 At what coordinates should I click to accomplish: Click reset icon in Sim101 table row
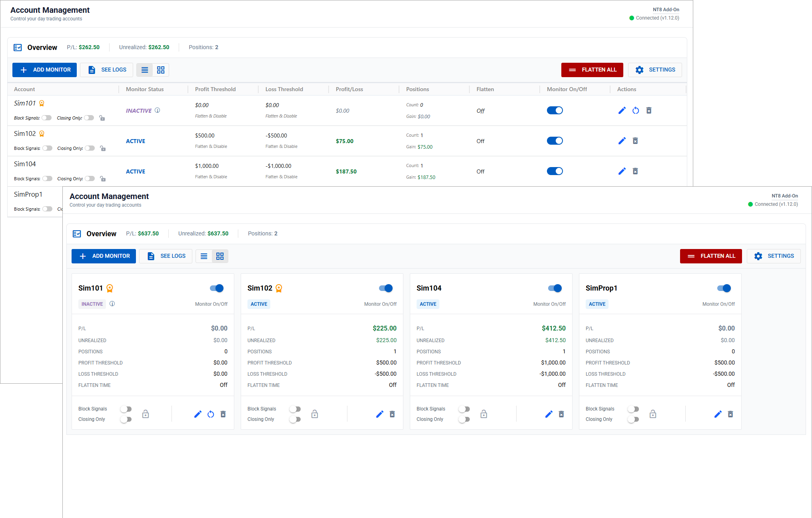click(636, 110)
